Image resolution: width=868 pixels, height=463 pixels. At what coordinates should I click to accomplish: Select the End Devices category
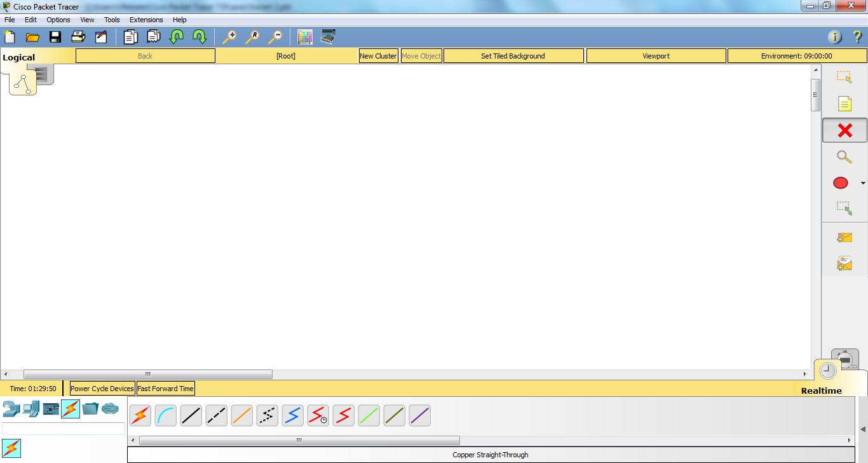(x=31, y=409)
